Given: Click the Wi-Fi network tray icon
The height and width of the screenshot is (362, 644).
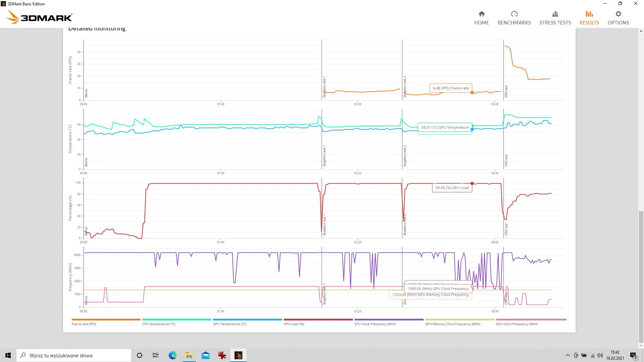Looking at the screenshot, I should [592, 355].
